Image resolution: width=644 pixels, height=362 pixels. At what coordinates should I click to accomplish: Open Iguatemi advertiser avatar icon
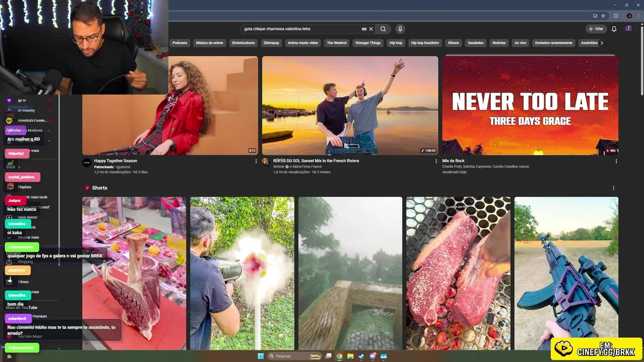tap(87, 162)
